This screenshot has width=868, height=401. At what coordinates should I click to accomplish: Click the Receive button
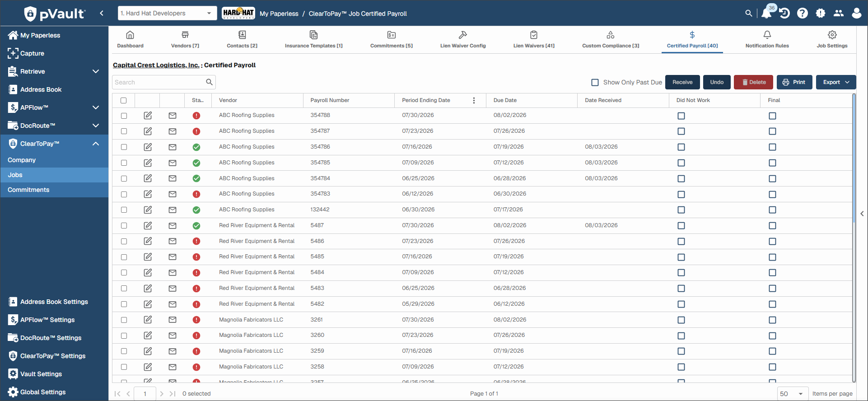pos(682,82)
